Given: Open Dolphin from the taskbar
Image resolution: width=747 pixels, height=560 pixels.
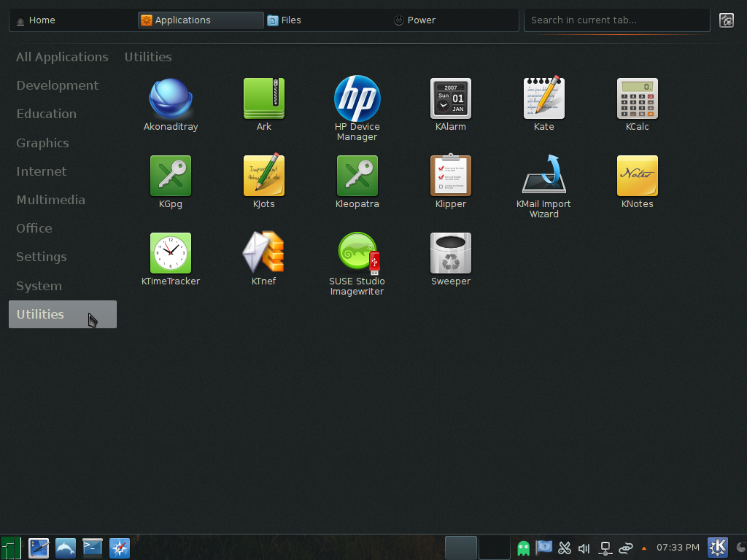Looking at the screenshot, I should (x=65, y=548).
